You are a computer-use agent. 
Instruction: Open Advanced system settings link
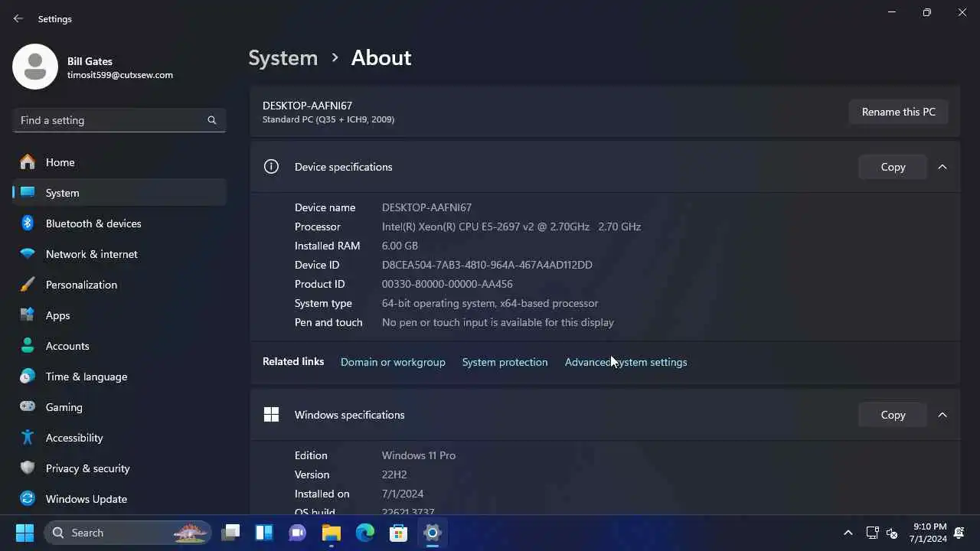[x=626, y=362]
